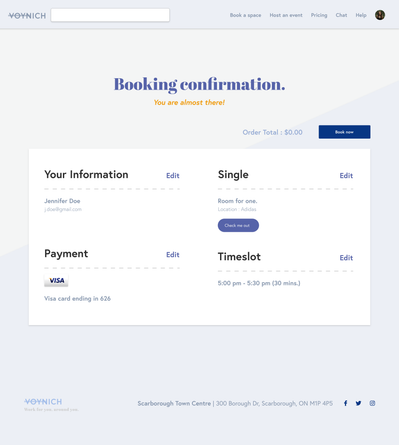Open Book a space menu item
The image size is (399, 445).
[x=245, y=15]
